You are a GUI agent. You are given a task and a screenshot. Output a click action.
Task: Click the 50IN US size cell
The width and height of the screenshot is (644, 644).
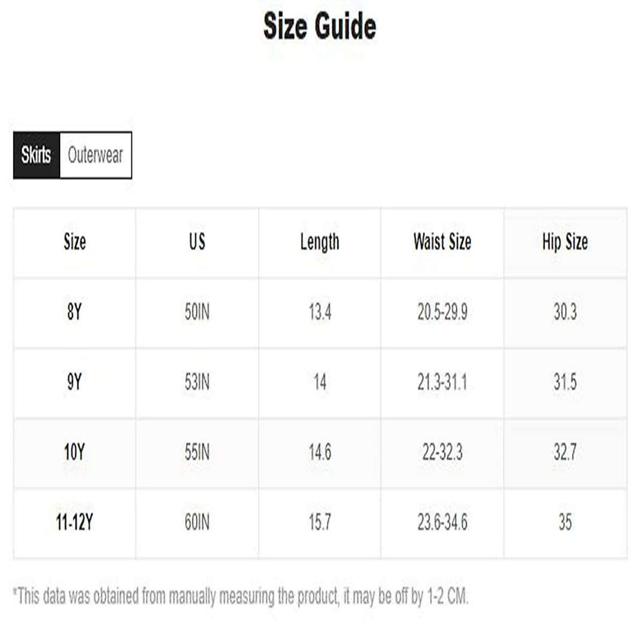tap(197, 312)
